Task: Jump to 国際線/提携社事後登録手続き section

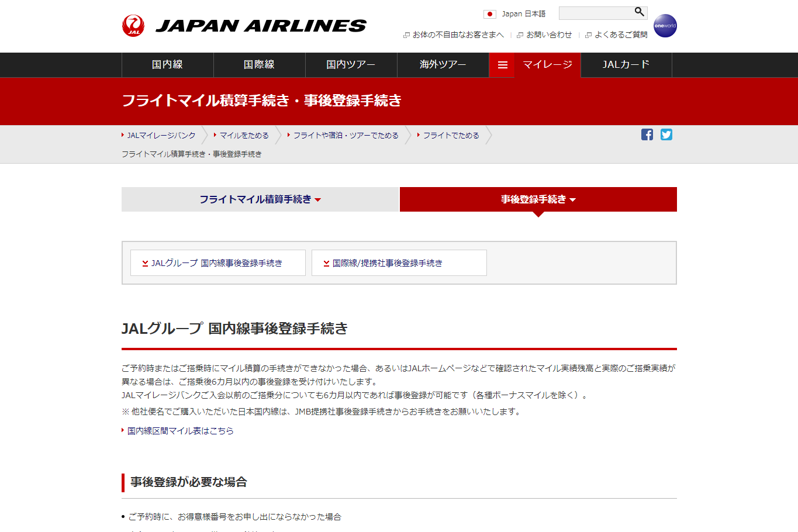Action: (399, 263)
